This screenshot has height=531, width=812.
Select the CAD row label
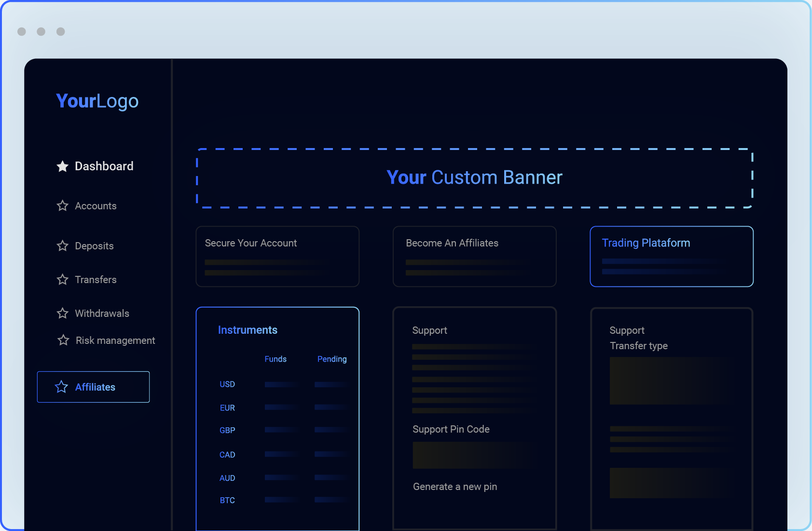coord(227,455)
